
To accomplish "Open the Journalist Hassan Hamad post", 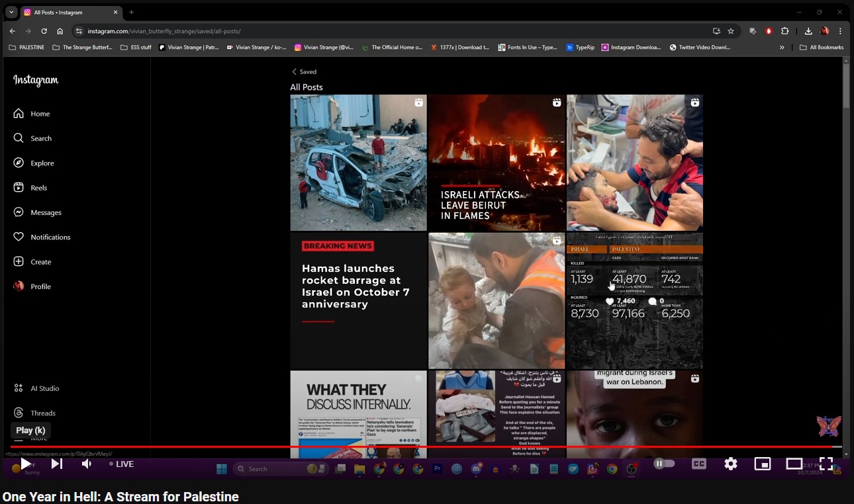I will [x=497, y=413].
